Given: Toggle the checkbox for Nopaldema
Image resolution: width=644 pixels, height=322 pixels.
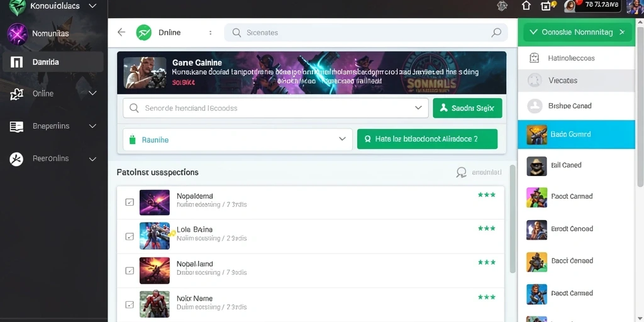Looking at the screenshot, I should 130,202.
